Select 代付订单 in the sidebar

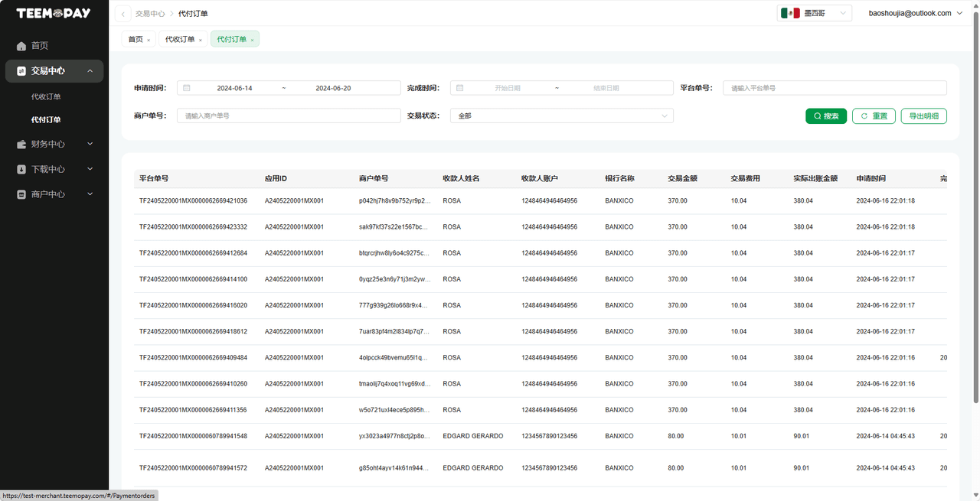(x=46, y=120)
